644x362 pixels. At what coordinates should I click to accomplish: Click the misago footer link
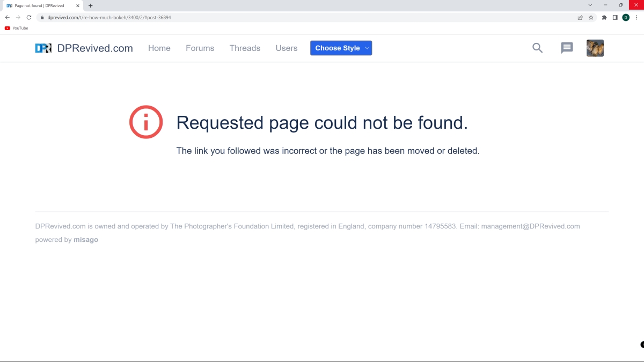[86, 240]
